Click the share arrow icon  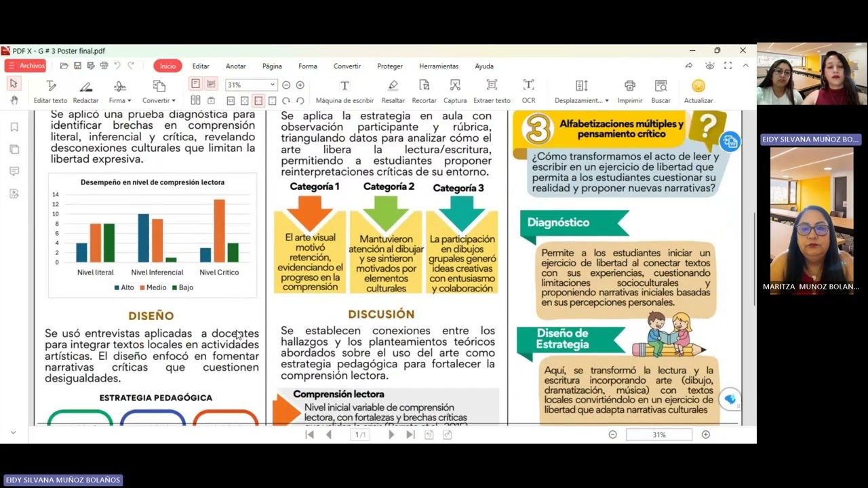(689, 66)
